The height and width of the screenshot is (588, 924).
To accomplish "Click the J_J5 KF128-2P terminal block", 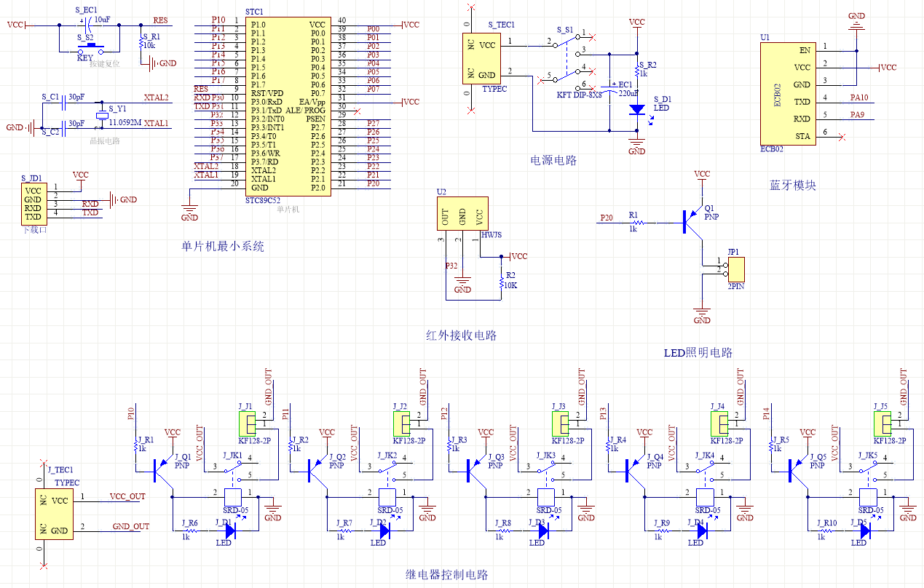I will click(x=882, y=423).
